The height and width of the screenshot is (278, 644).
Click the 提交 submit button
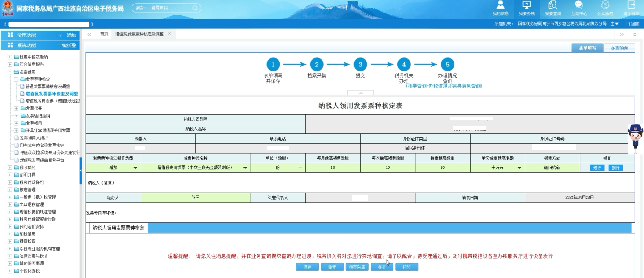click(x=382, y=267)
